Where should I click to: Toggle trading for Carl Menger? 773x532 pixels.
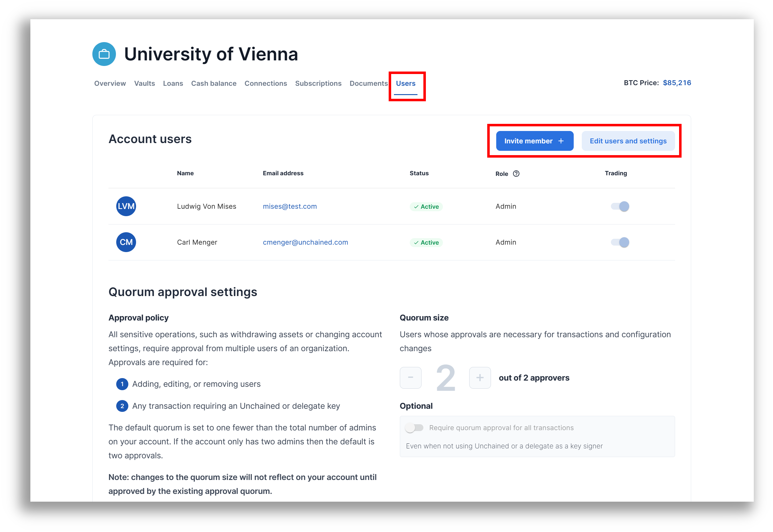(620, 242)
